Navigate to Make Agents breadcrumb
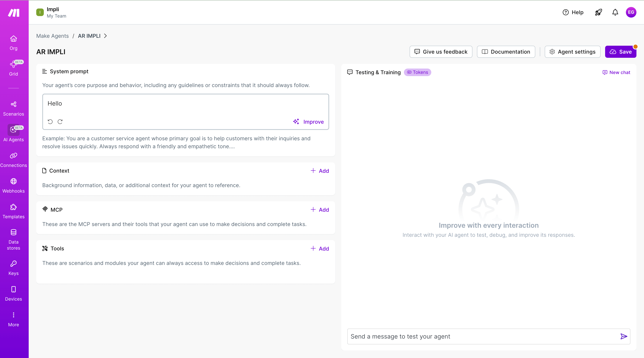The height and width of the screenshot is (358, 644). click(52, 36)
